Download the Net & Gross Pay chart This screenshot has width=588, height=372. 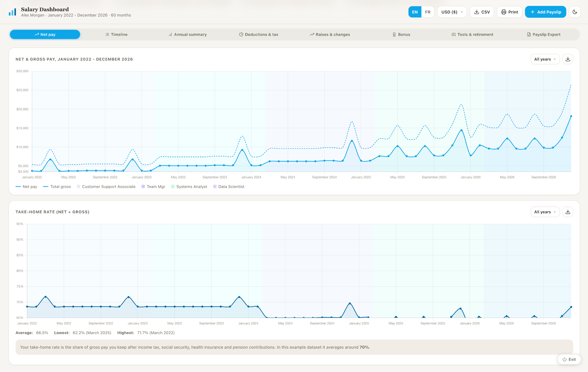(x=568, y=59)
